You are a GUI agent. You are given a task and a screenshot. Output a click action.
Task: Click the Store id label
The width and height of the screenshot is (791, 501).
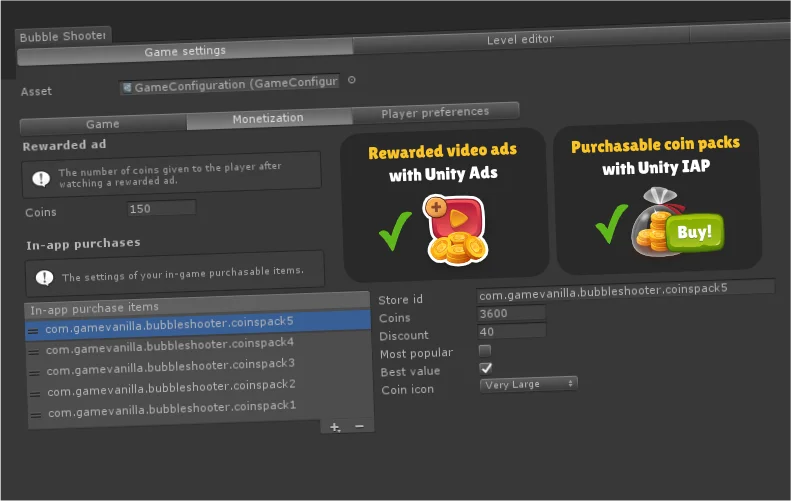pos(401,300)
